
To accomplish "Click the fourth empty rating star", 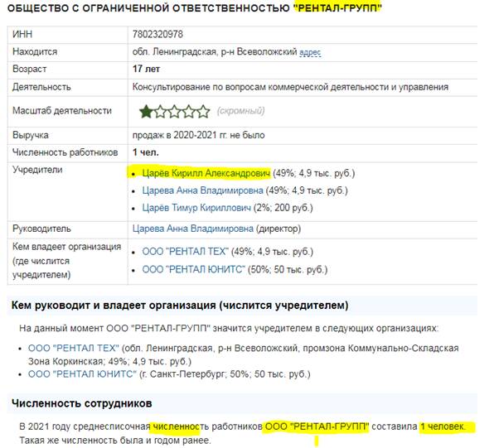I will pyautogui.click(x=189, y=112).
